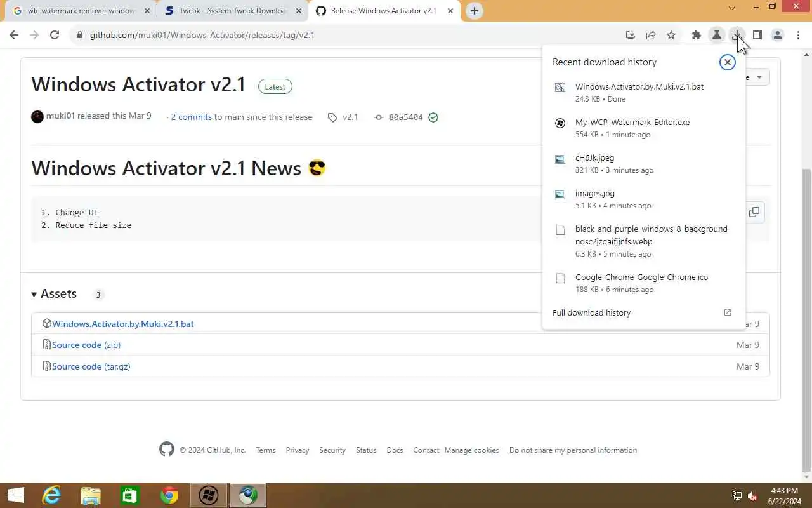Open the taskbar clock showing 4:43 PM
This screenshot has height=508, width=812.
pyautogui.click(x=784, y=495)
